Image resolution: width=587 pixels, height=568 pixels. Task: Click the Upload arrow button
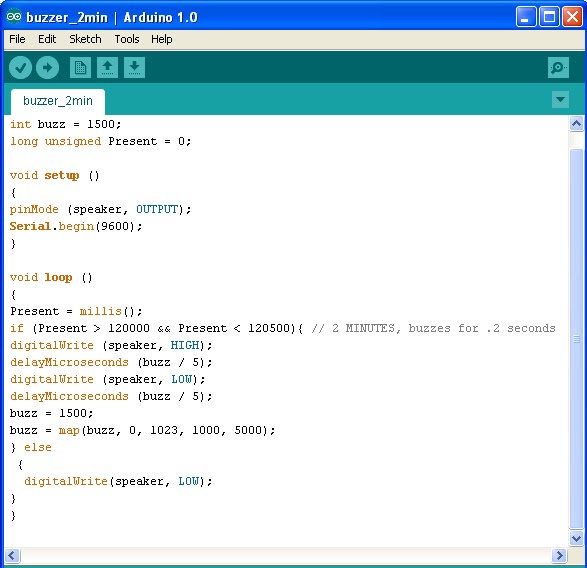48,68
